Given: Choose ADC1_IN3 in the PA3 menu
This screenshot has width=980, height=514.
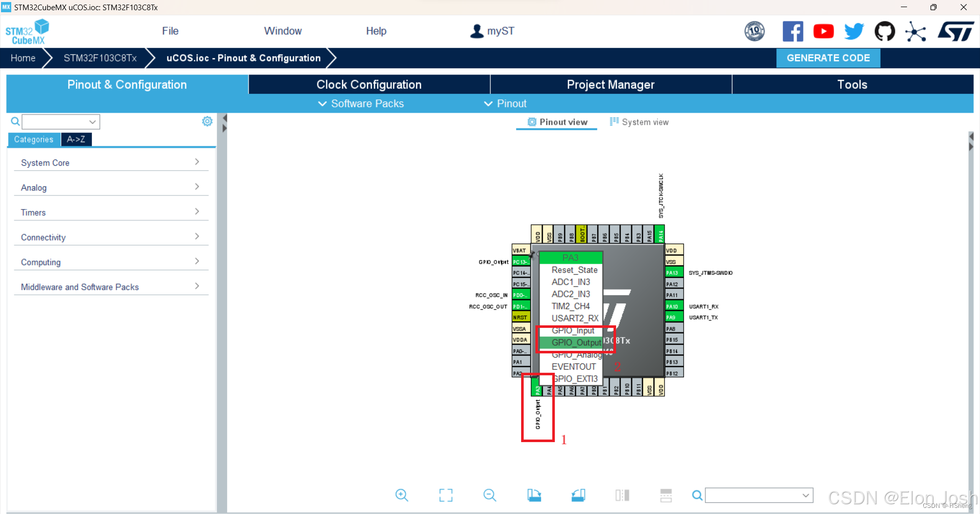Looking at the screenshot, I should click(x=571, y=282).
